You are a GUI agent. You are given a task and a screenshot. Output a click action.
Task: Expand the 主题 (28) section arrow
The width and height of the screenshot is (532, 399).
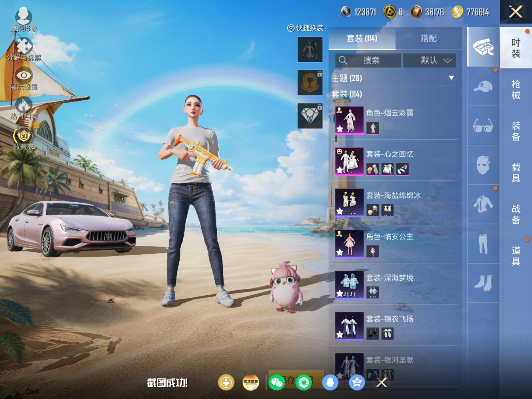(451, 78)
